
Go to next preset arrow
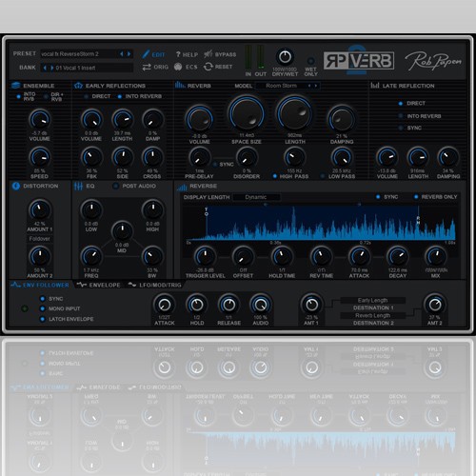(x=129, y=54)
